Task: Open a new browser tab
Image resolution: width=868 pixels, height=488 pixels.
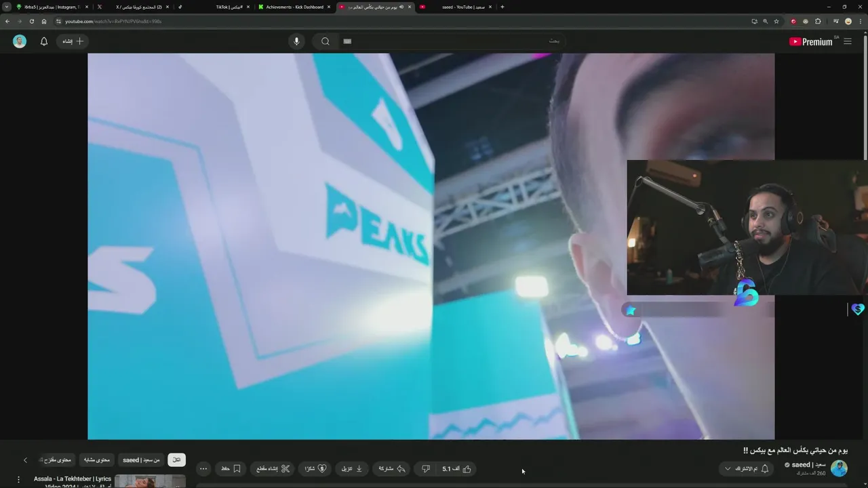Action: pos(502,7)
